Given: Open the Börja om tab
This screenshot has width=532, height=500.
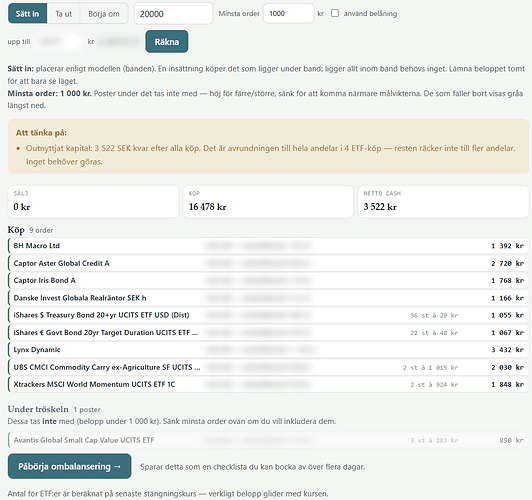Looking at the screenshot, I should pyautogui.click(x=104, y=14).
